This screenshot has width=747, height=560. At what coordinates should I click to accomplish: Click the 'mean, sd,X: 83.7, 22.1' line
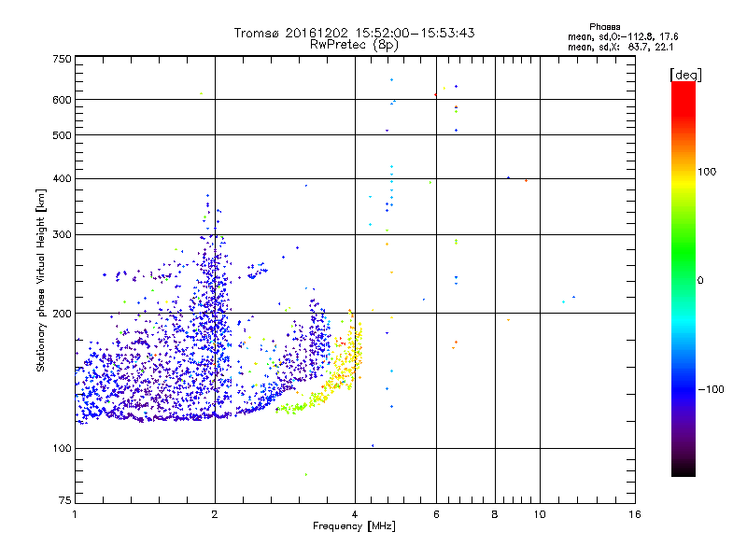coord(621,48)
